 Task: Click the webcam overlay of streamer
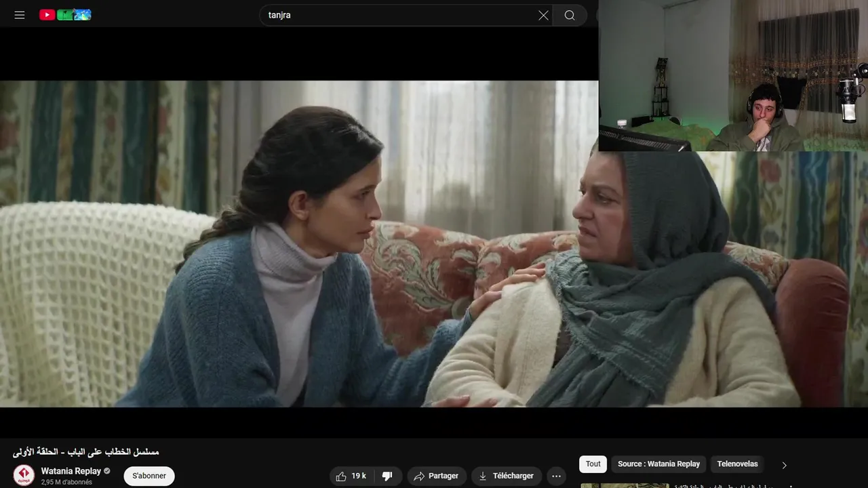coord(733,75)
